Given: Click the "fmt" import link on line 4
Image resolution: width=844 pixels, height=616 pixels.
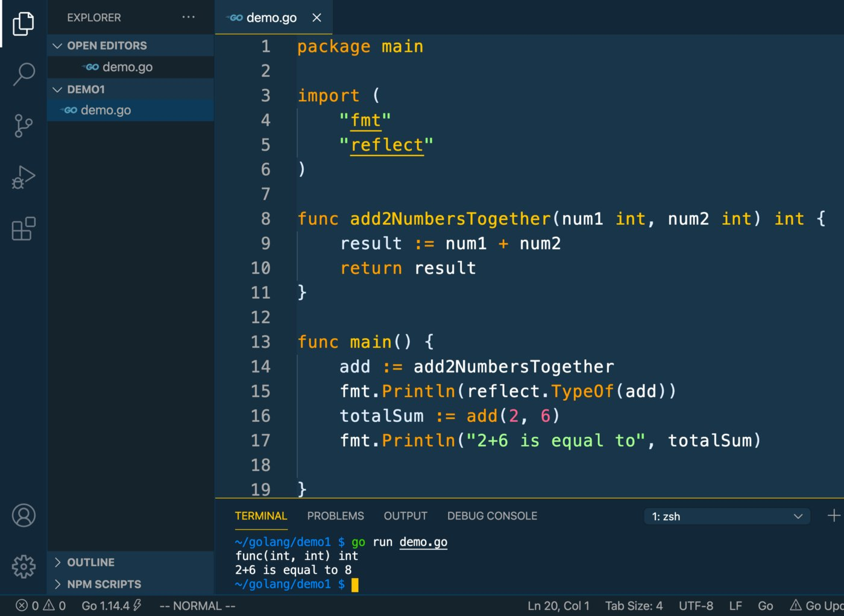Looking at the screenshot, I should 365,121.
